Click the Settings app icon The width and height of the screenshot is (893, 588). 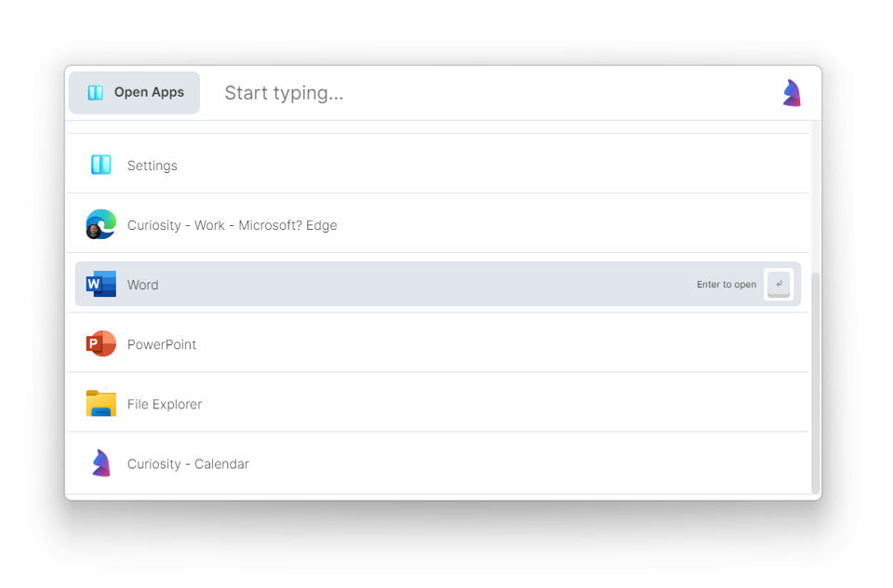(x=100, y=165)
